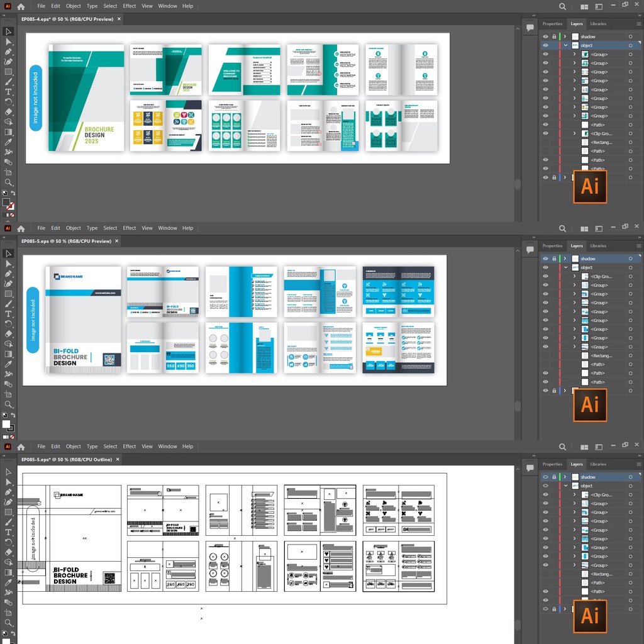Image resolution: width=644 pixels, height=644 pixels.
Task: Close the EP085-4.eps document tab
Action: [x=119, y=19]
